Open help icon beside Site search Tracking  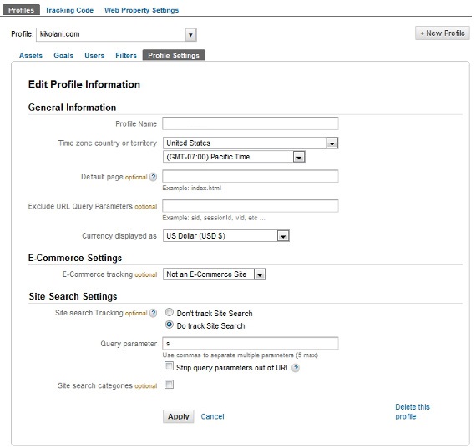154,313
